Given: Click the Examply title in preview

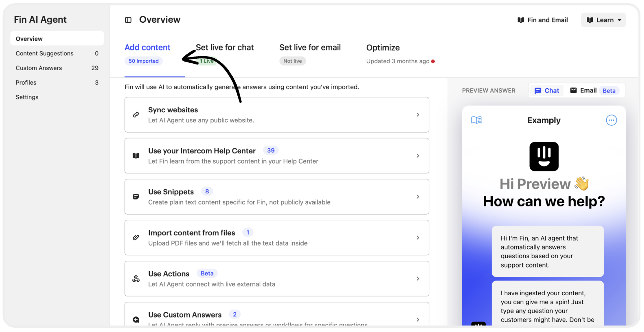Looking at the screenshot, I should pyautogui.click(x=544, y=120).
